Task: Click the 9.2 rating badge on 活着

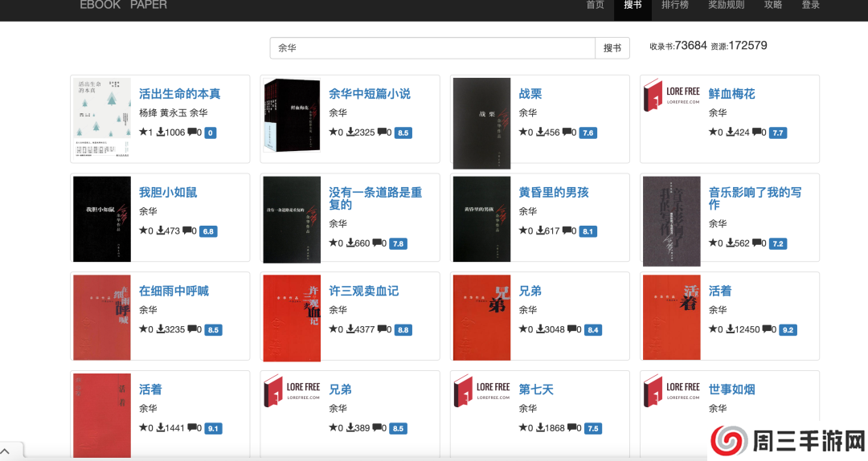Action: (788, 330)
